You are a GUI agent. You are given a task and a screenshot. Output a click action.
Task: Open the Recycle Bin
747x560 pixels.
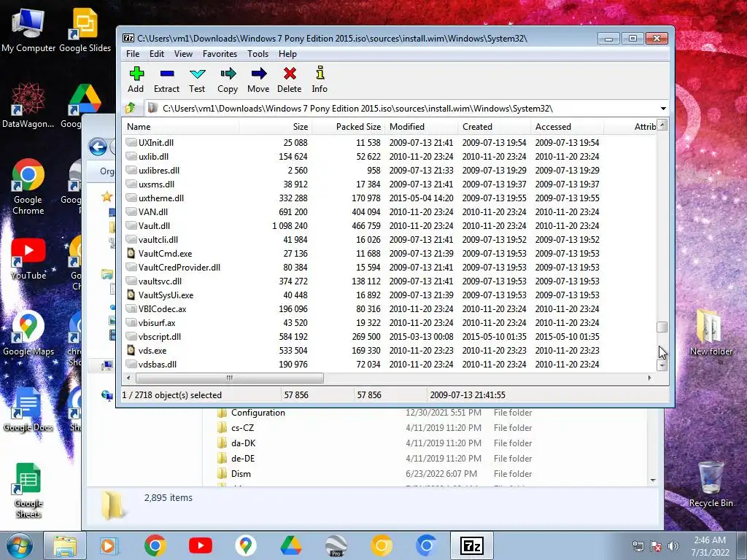(x=711, y=484)
